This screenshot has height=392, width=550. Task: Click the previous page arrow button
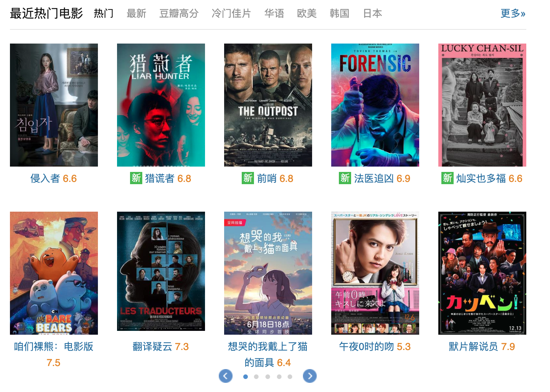pyautogui.click(x=226, y=376)
